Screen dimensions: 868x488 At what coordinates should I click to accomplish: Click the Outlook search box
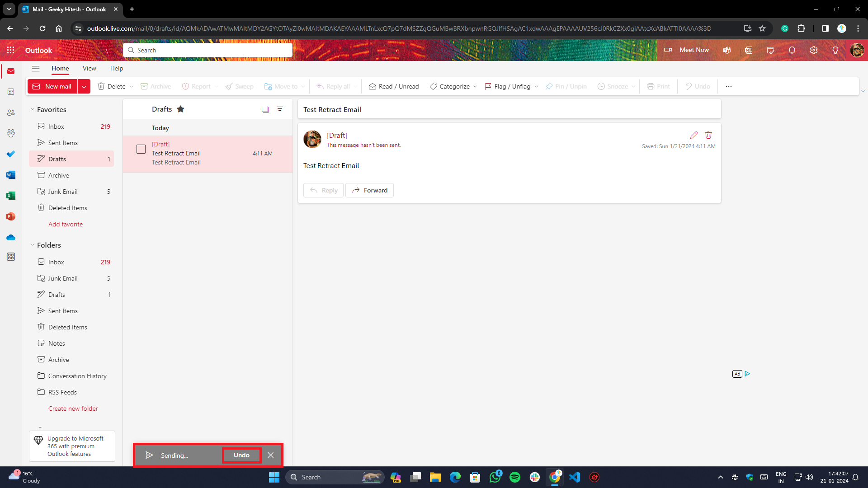(x=208, y=50)
